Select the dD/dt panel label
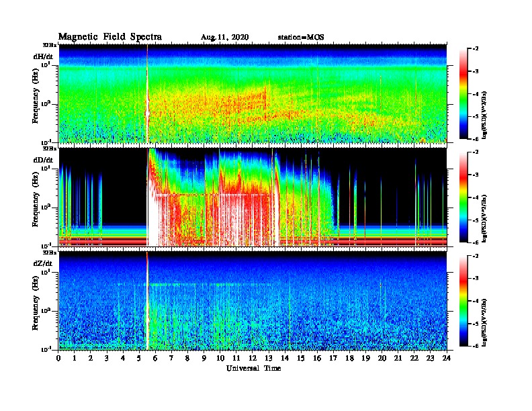 43,160
